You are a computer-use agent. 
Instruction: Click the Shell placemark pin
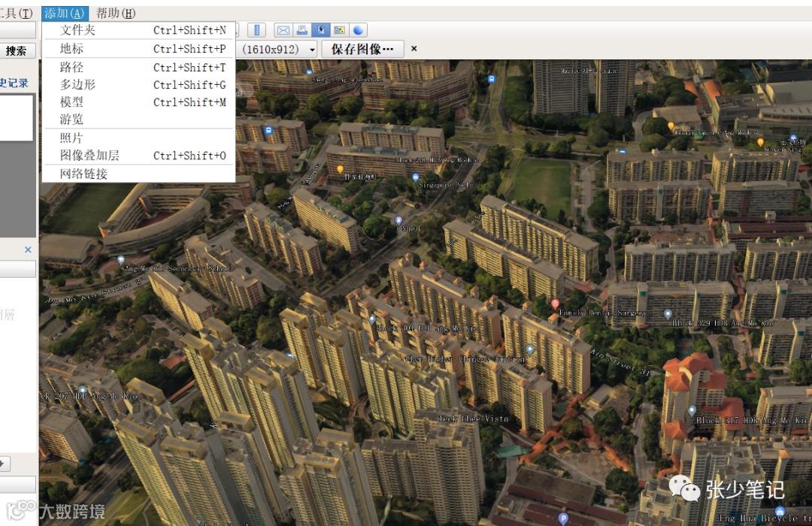pos(398,221)
